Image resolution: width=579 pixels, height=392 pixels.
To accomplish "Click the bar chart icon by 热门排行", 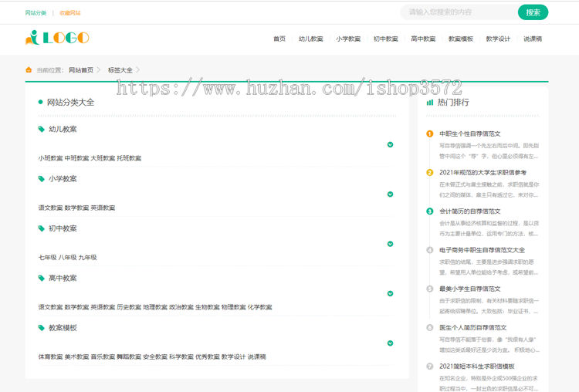I will click(x=429, y=103).
